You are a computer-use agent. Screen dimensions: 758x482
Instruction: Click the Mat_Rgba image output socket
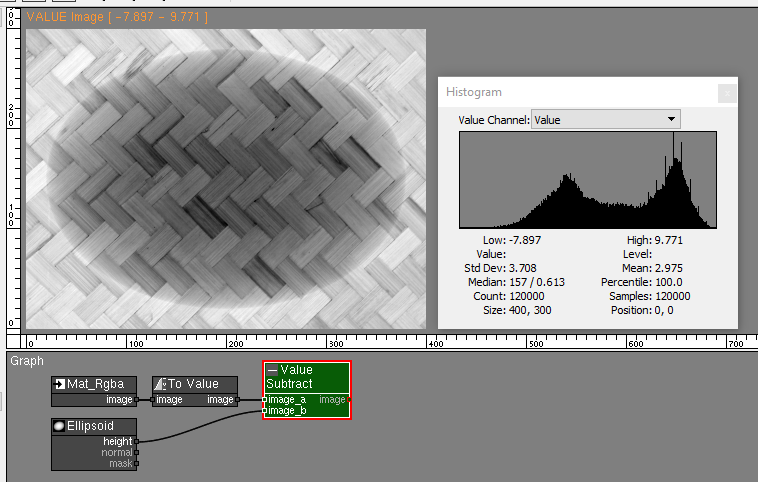[137, 400]
